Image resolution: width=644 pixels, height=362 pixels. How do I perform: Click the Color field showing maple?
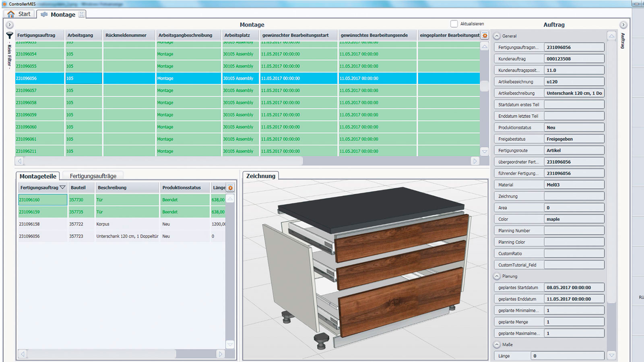pos(574,219)
